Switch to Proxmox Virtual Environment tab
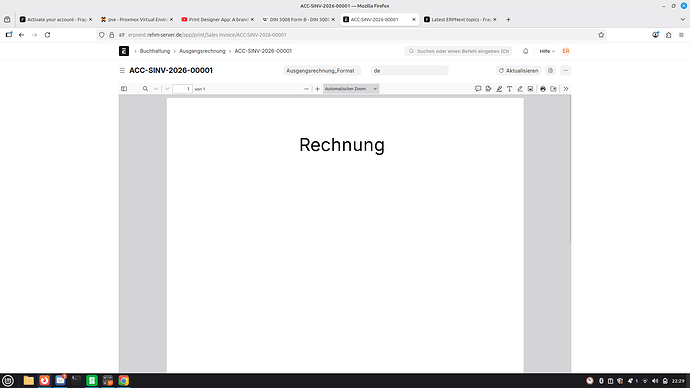Viewport: 690px width, 388px height. tap(137, 19)
